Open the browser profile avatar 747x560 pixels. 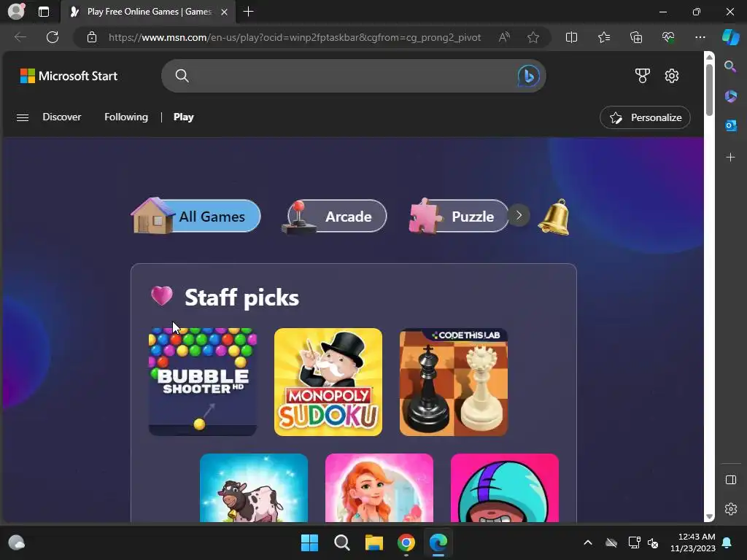[x=16, y=11]
